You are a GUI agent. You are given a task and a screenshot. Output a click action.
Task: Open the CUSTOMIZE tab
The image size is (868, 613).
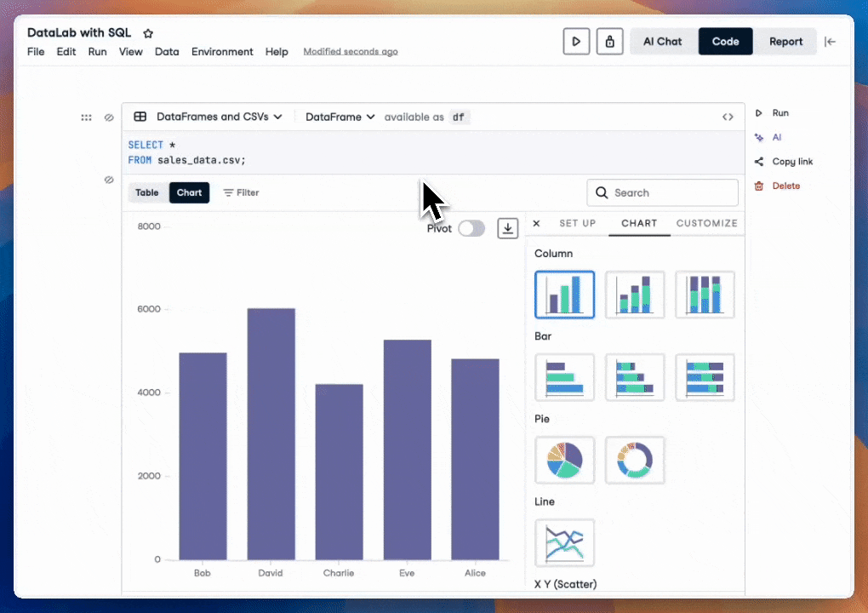pos(707,223)
